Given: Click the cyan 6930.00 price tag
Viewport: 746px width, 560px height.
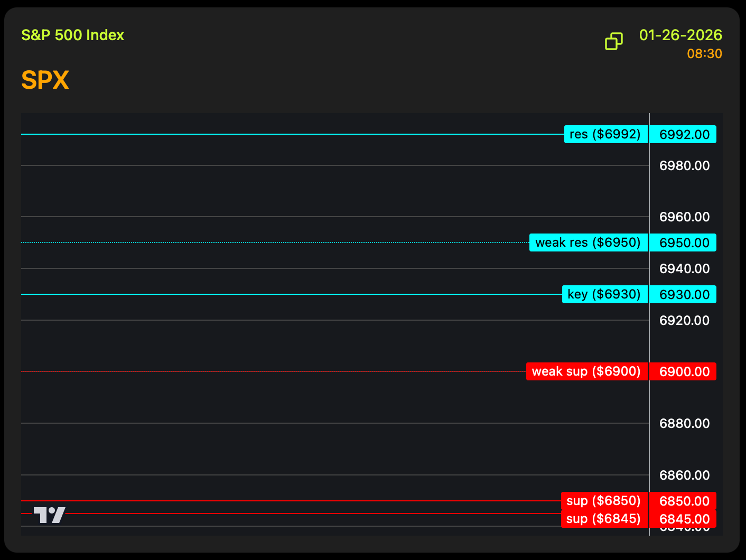Looking at the screenshot, I should pos(683,294).
